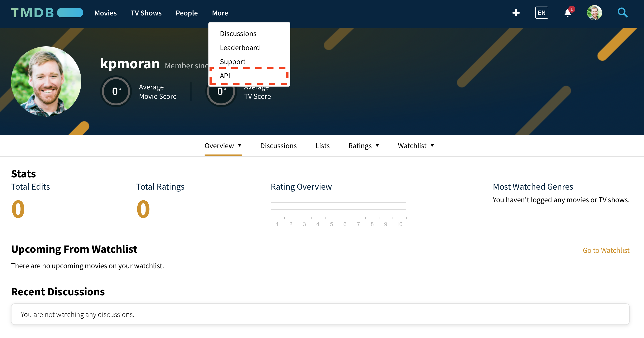This screenshot has height=338, width=644.
Task: Click the Go to Watchlist link
Action: click(606, 250)
